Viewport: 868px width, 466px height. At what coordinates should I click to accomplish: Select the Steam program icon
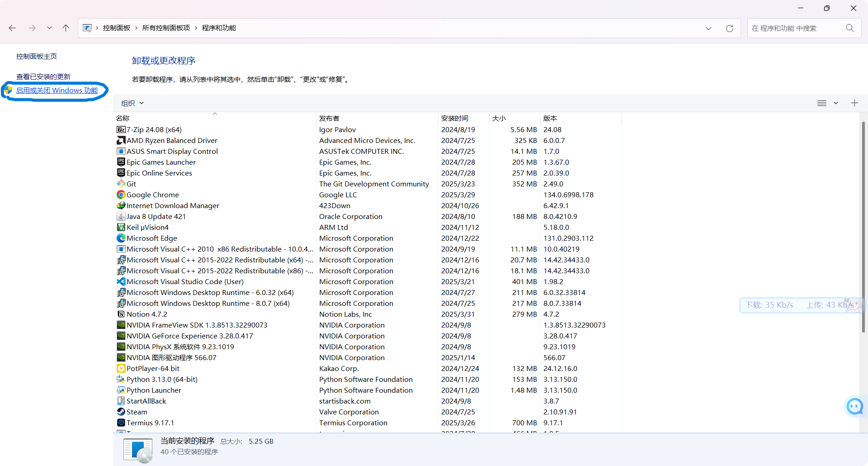coord(121,412)
